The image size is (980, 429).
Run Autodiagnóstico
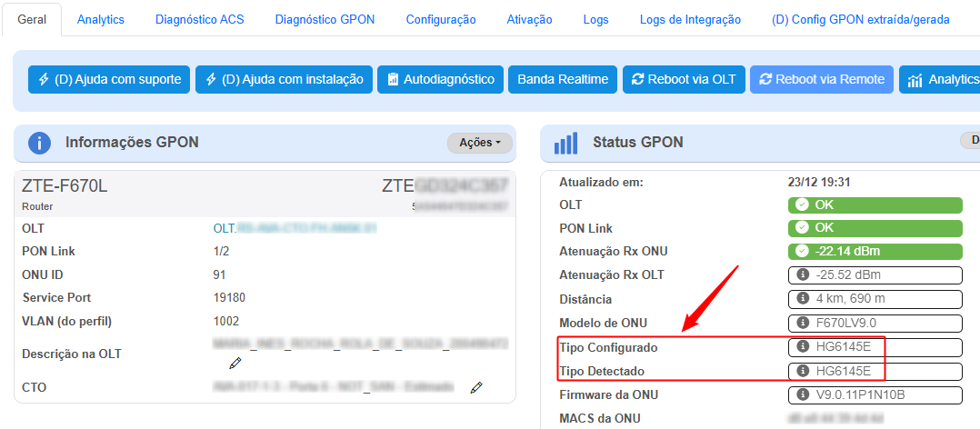pyautogui.click(x=440, y=79)
